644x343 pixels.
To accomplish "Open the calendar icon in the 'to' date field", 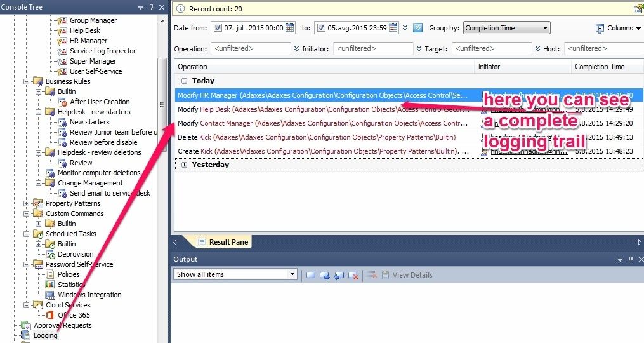I will [x=393, y=27].
